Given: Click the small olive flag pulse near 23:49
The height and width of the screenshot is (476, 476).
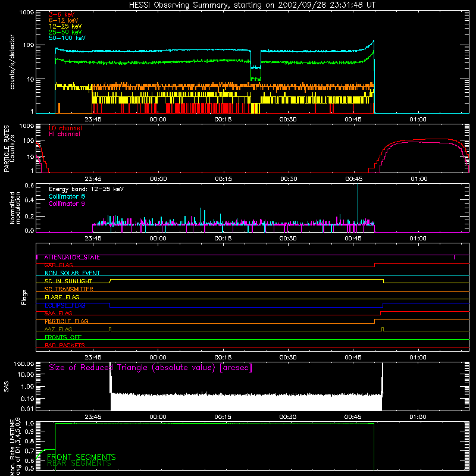Looking at the screenshot, I should point(110,329).
